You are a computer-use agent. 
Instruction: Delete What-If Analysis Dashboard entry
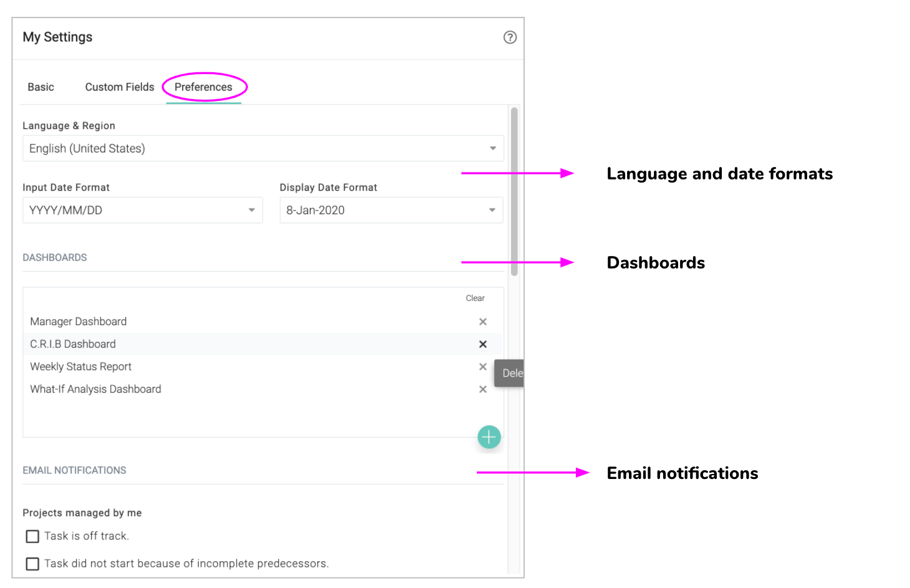click(482, 389)
